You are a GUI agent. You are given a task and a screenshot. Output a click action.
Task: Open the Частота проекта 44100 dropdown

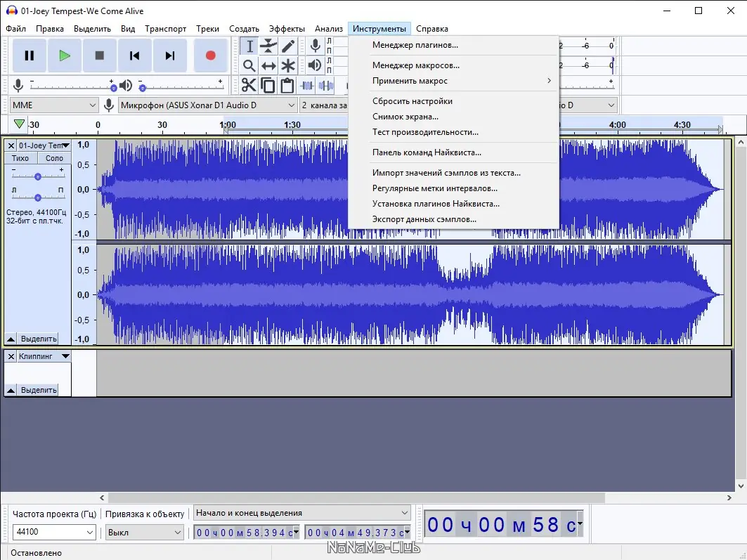tap(54, 532)
